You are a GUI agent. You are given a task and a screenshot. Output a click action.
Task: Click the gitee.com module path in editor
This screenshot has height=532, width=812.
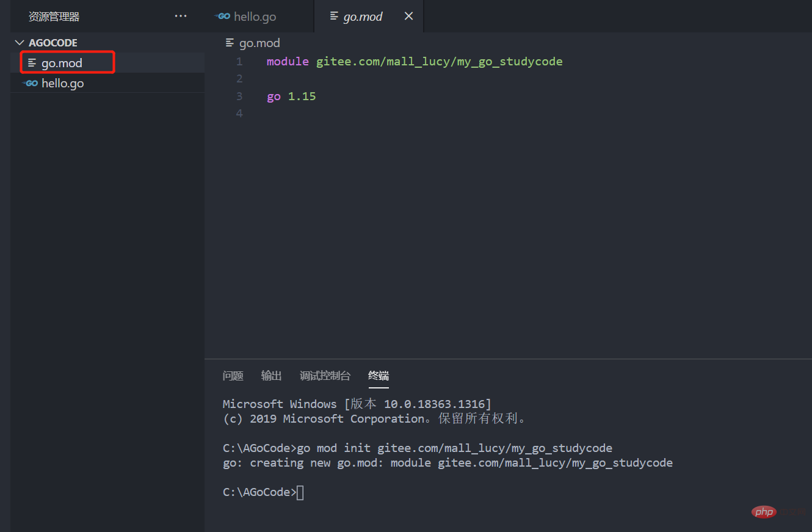[439, 62]
